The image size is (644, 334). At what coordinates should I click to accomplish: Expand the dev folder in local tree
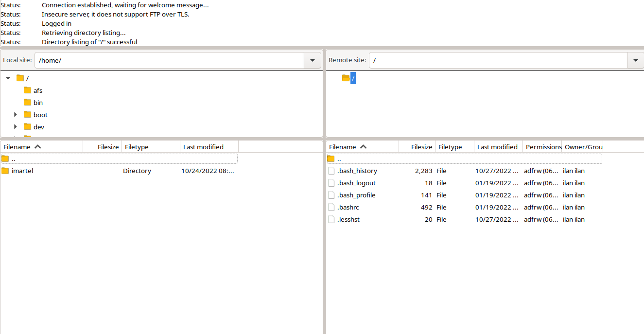[x=16, y=127]
